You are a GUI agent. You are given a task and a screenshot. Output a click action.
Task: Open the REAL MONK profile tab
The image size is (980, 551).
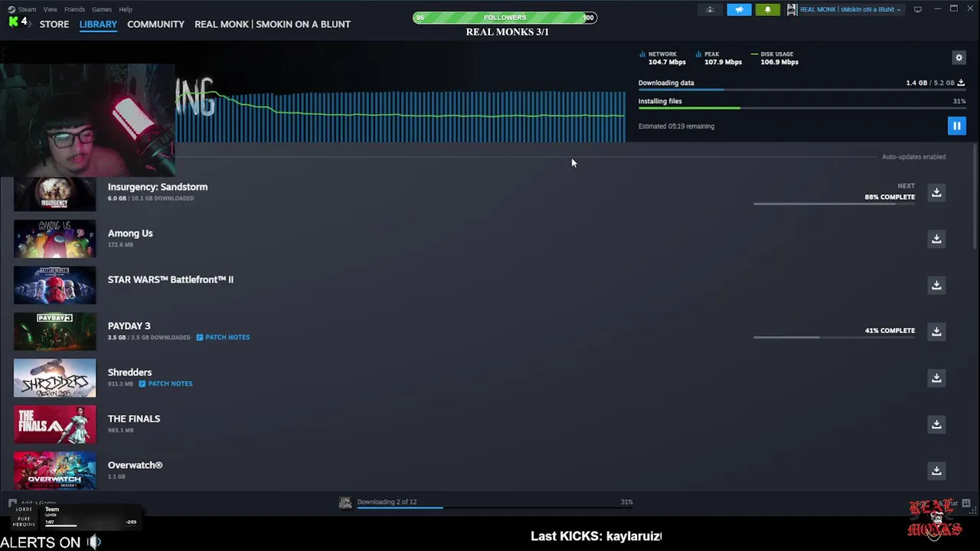click(273, 24)
